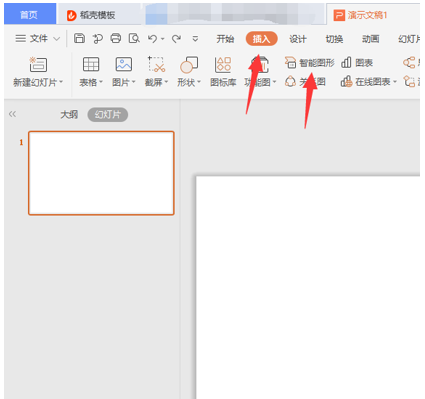Open the 图标库 icon library
The image size is (425, 399).
tap(223, 71)
